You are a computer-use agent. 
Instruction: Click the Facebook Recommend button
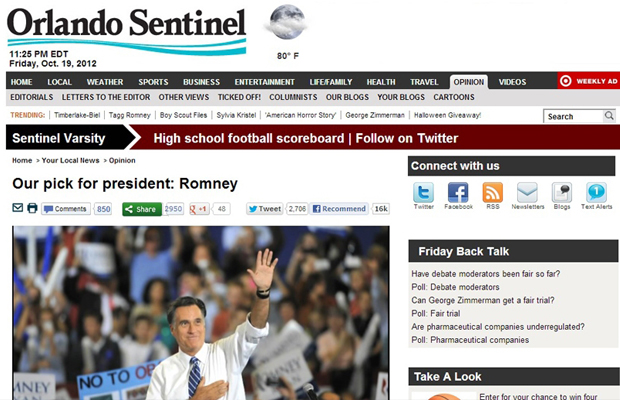pyautogui.click(x=339, y=209)
